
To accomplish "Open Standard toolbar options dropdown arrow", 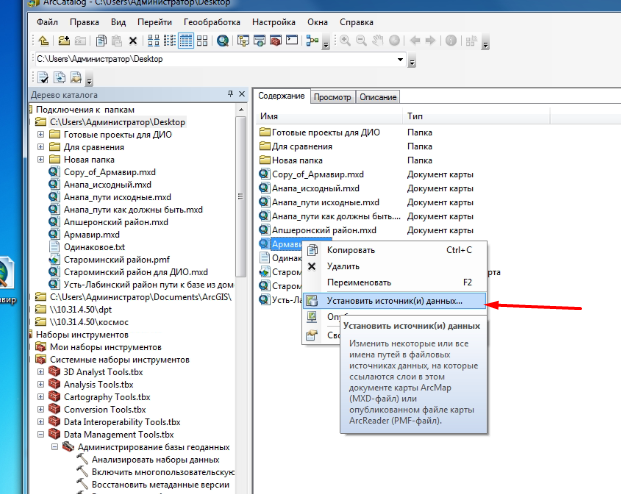I will 326,44.
